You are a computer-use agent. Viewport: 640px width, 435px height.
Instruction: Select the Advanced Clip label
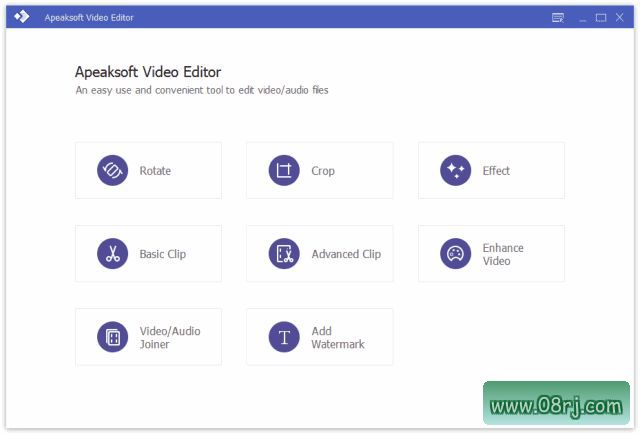[346, 254]
